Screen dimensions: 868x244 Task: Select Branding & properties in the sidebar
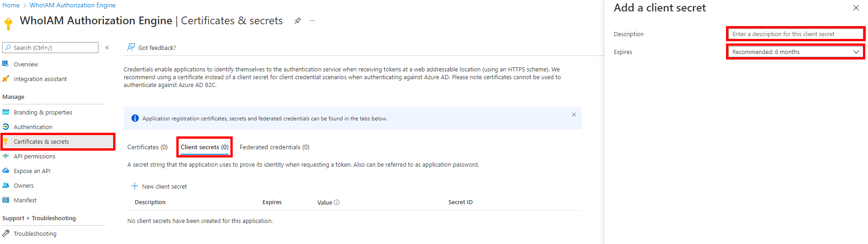pos(43,112)
